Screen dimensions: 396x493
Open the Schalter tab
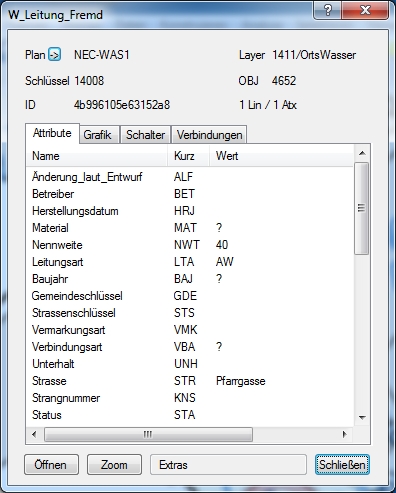(x=145, y=135)
